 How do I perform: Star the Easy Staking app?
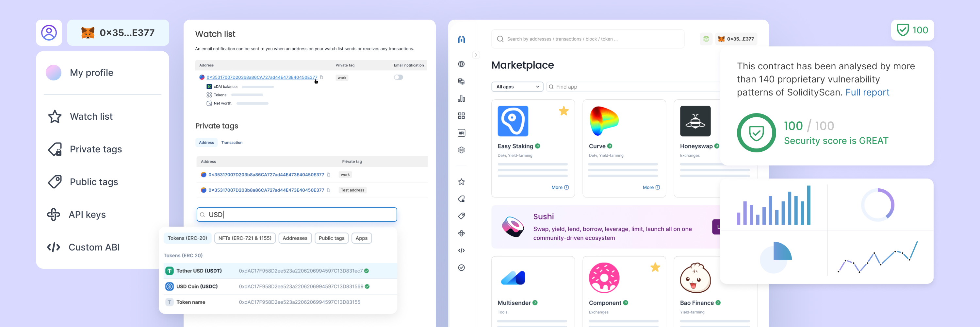point(564,111)
